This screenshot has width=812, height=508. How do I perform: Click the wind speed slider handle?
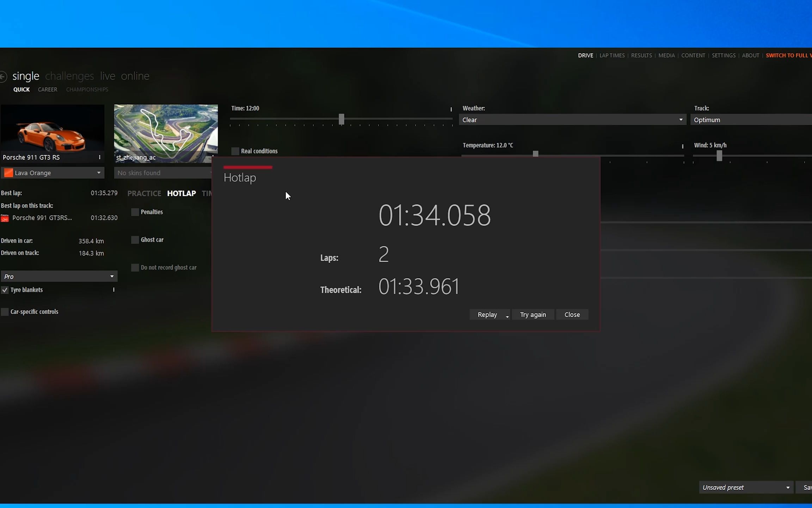pos(719,156)
